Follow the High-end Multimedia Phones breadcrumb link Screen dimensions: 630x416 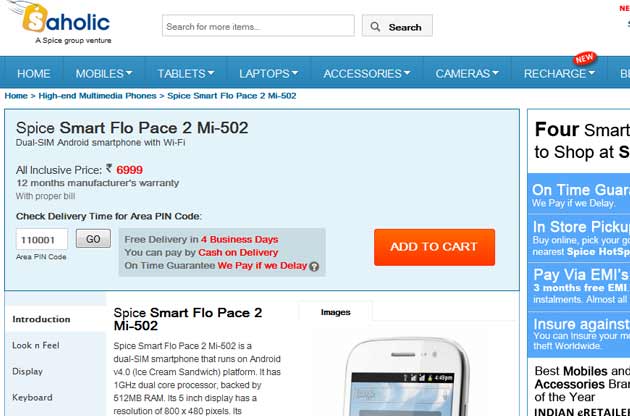(x=97, y=96)
